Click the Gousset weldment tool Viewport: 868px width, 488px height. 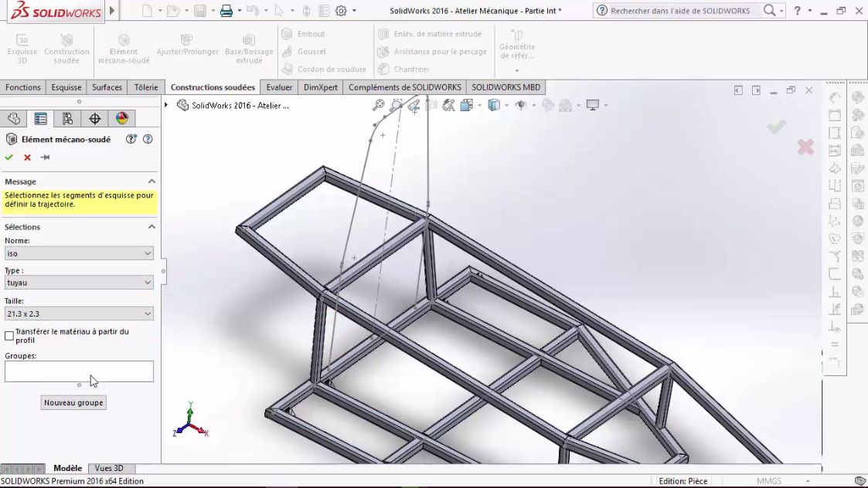[x=313, y=51]
